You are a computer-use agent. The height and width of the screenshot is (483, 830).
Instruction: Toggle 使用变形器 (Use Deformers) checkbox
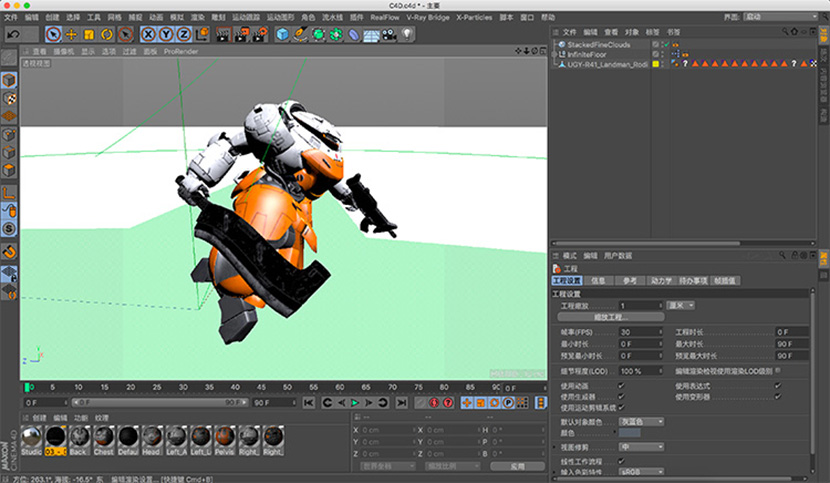point(778,396)
